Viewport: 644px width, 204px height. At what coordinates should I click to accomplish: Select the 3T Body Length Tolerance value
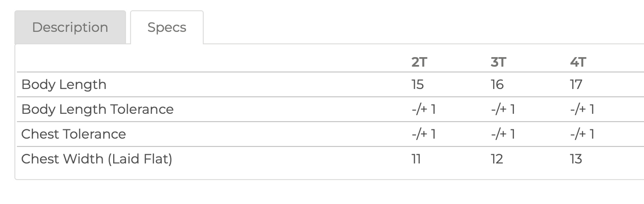pos(503,110)
